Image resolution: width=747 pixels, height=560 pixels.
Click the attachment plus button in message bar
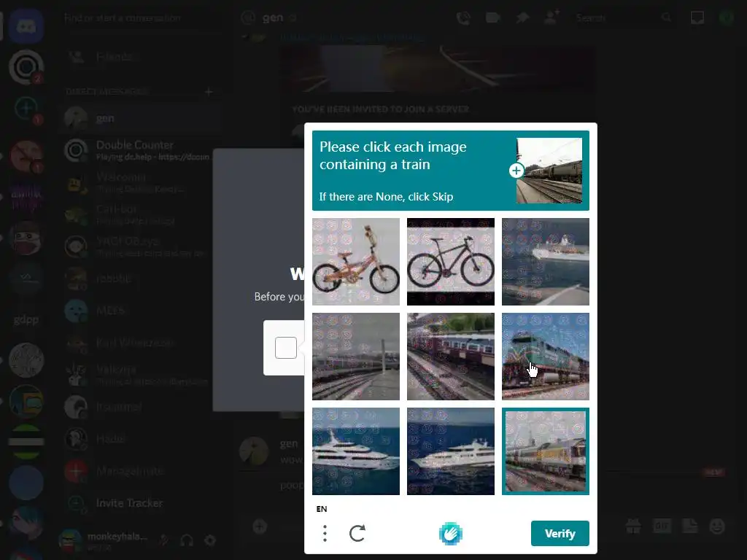coord(260,526)
